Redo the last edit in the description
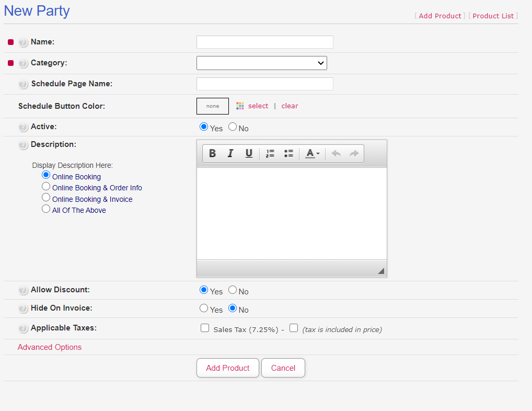The image size is (532, 411). point(354,153)
